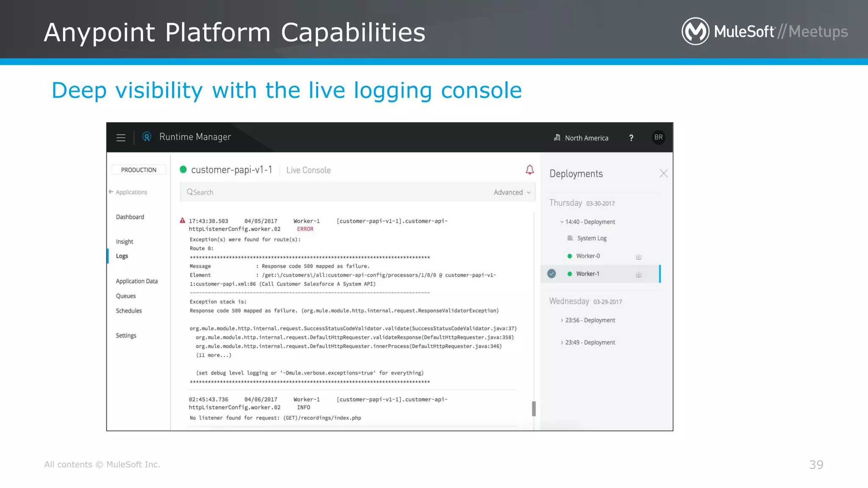Click the Thursday 03-30-2017 date heading
The width and height of the screenshot is (868, 488).
pos(582,203)
